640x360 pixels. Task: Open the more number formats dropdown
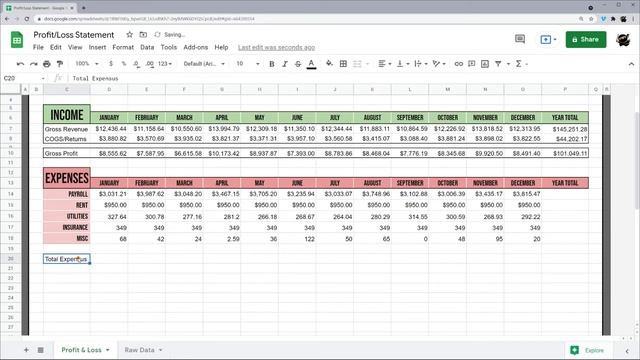tap(165, 64)
